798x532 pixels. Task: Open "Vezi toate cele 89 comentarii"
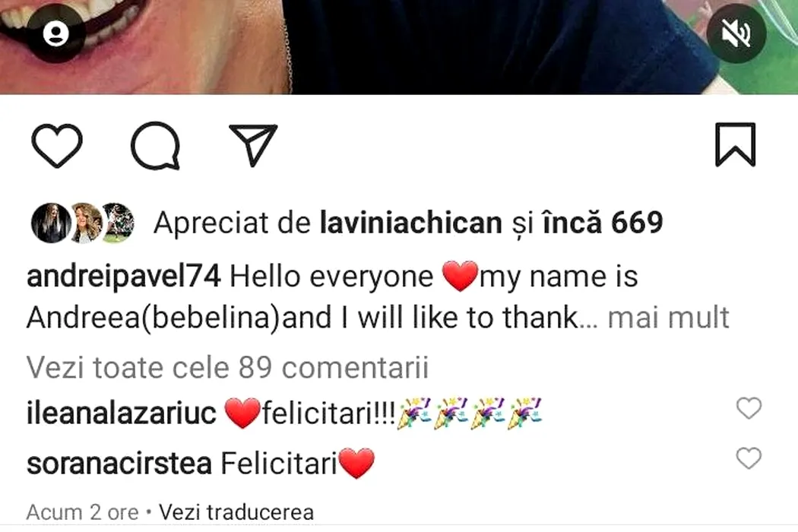click(227, 368)
